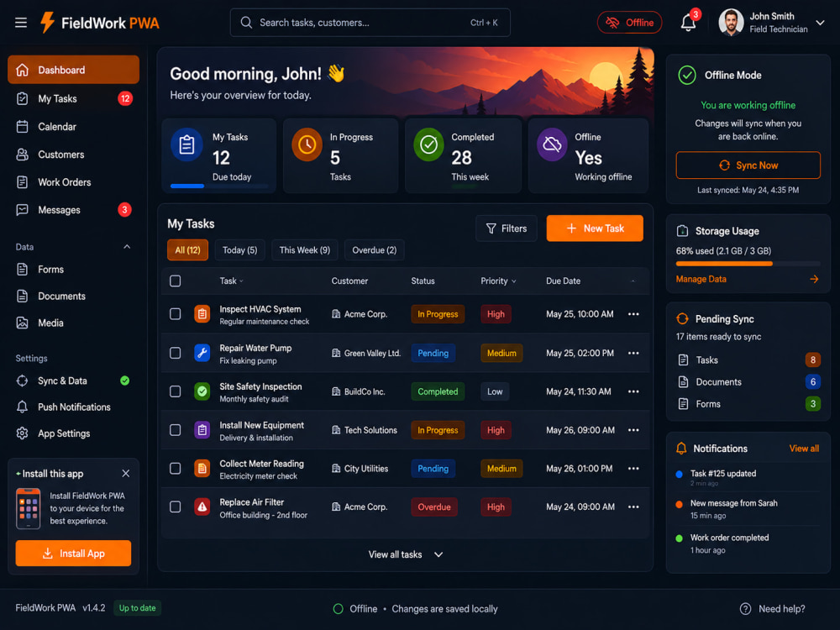The height and width of the screenshot is (630, 840).
Task: Click the Storage Usage progress bar
Action: coord(748,264)
